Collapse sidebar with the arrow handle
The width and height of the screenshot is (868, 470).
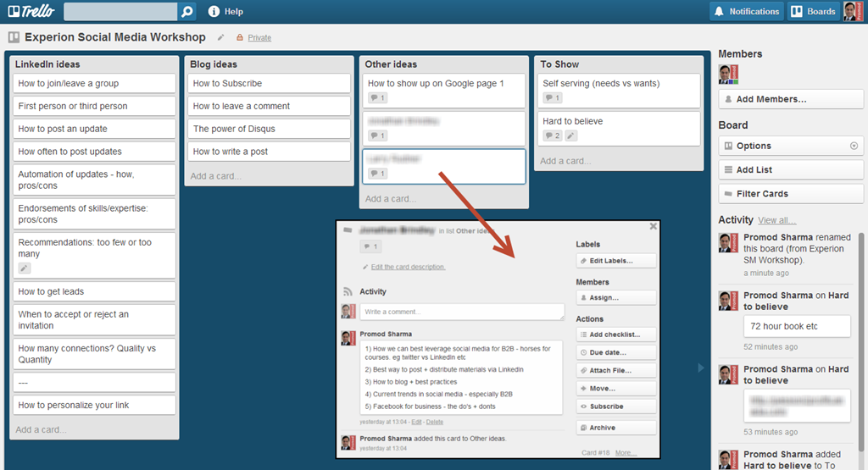(700, 368)
